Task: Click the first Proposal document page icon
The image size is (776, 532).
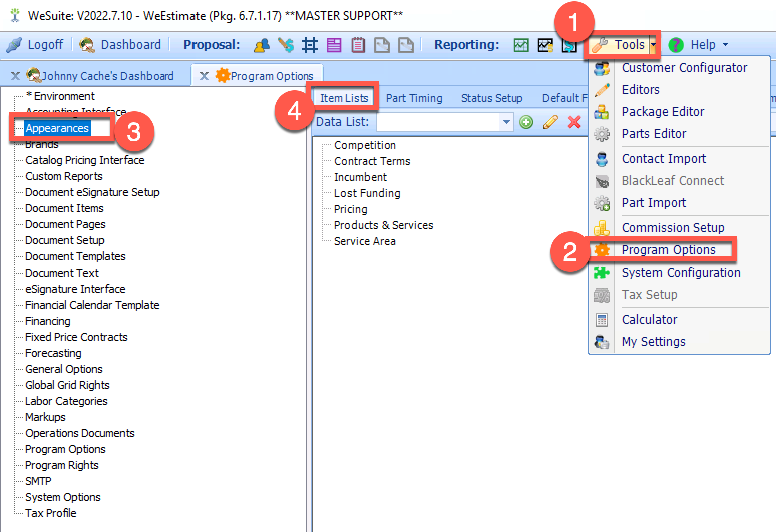Action: pyautogui.click(x=382, y=45)
